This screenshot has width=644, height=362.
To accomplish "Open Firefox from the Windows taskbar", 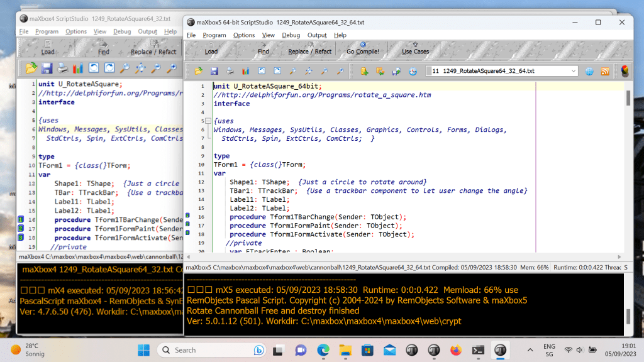I will tap(456, 350).
